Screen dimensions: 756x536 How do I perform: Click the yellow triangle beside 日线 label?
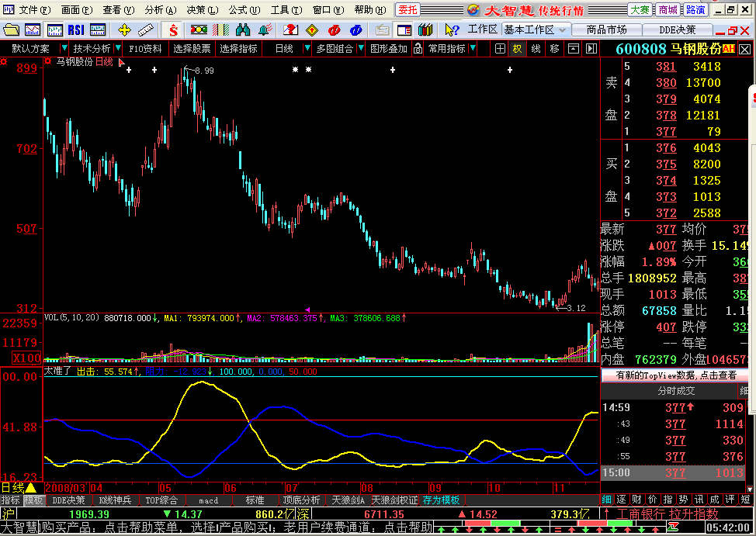(x=31, y=487)
